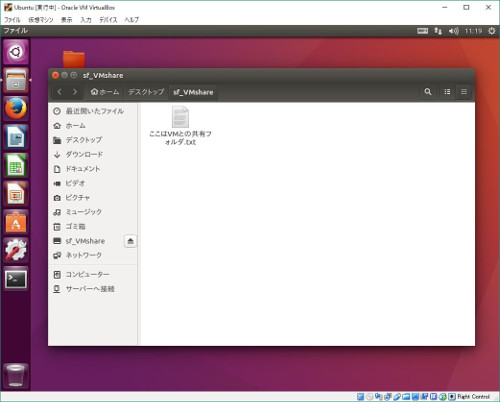Image resolution: width=500 pixels, height=402 pixels.
Task: Open the Ubuntu Dash search launcher
Action: click(x=16, y=52)
